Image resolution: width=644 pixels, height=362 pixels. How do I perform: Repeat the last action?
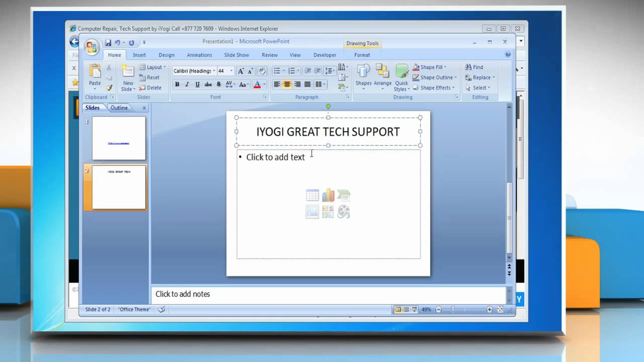[x=132, y=43]
